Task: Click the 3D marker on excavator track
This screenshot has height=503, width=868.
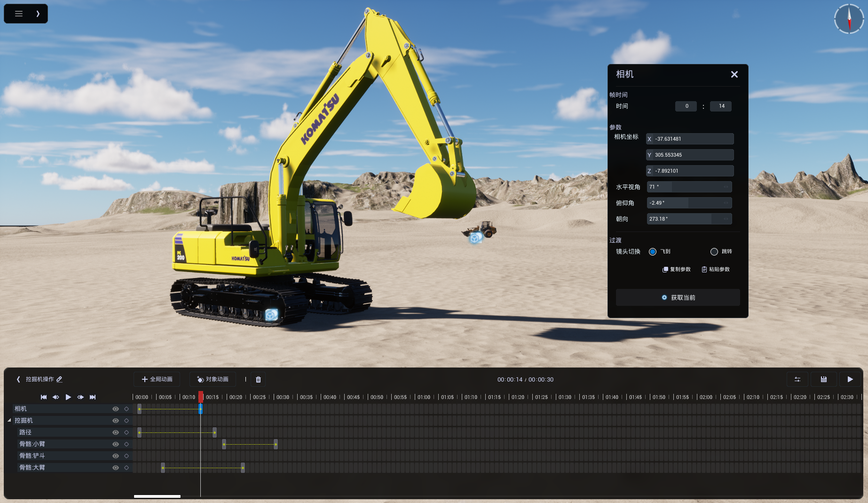Action: pos(271,315)
